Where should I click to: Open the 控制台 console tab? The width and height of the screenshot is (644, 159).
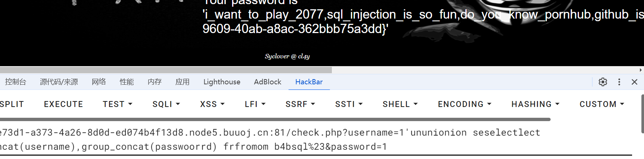[16, 82]
